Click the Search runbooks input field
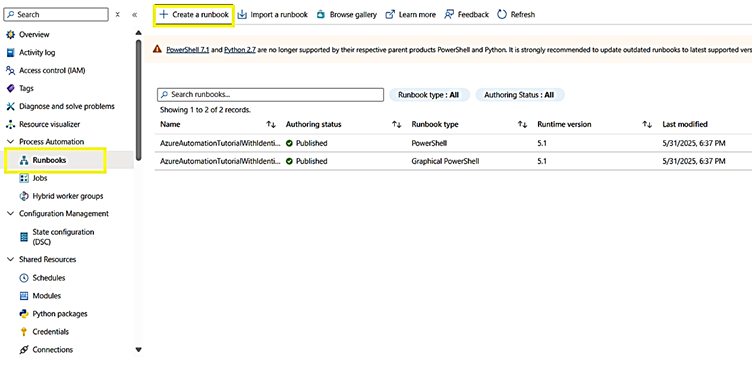752x381 pixels. click(270, 95)
